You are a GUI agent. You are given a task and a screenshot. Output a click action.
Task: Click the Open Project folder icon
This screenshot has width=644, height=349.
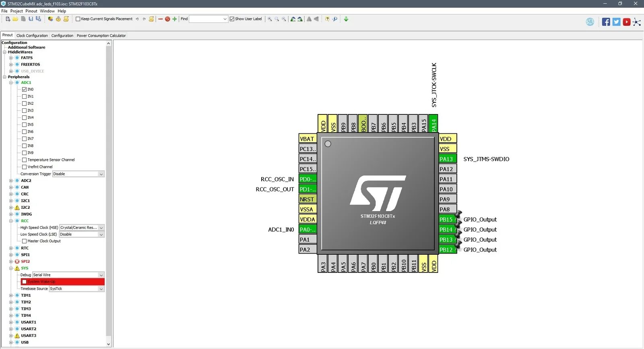coord(15,19)
